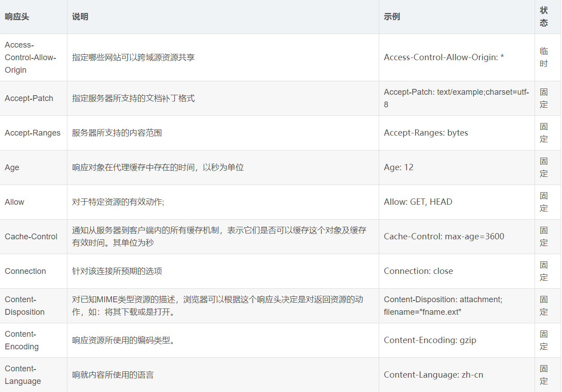The height and width of the screenshot is (392, 562).
Task: Click the 固定 status in the Allow row
Action: 544,202
